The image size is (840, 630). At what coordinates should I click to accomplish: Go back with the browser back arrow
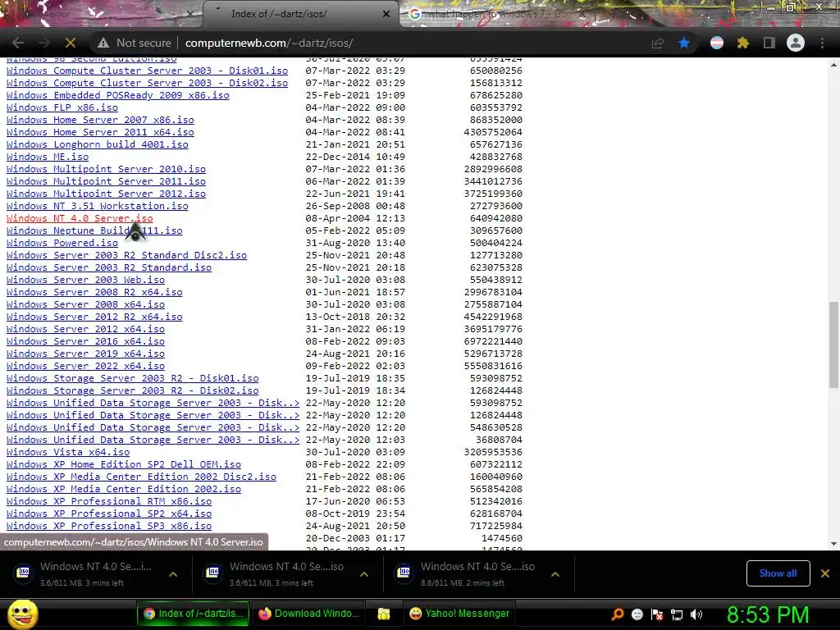coord(18,43)
